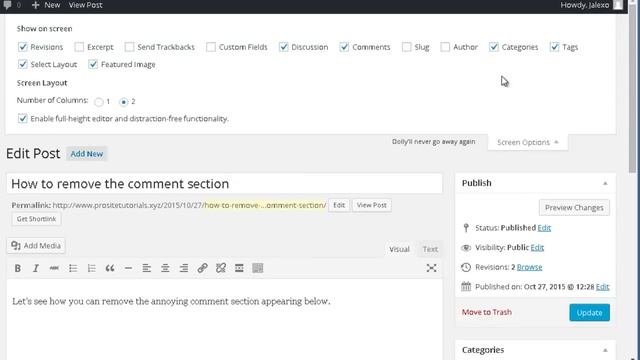Enable the Excerpt checkbox
This screenshot has height=360, width=640.
pyautogui.click(x=79, y=47)
